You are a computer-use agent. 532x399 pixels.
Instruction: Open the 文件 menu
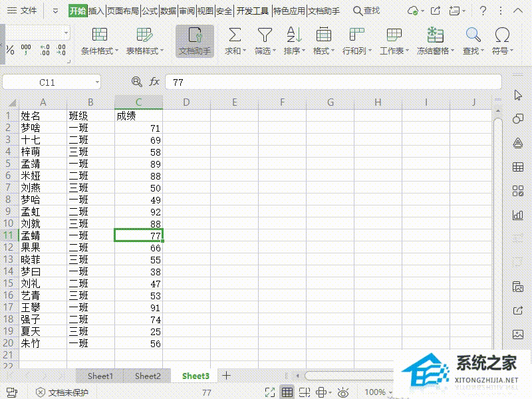click(x=22, y=11)
